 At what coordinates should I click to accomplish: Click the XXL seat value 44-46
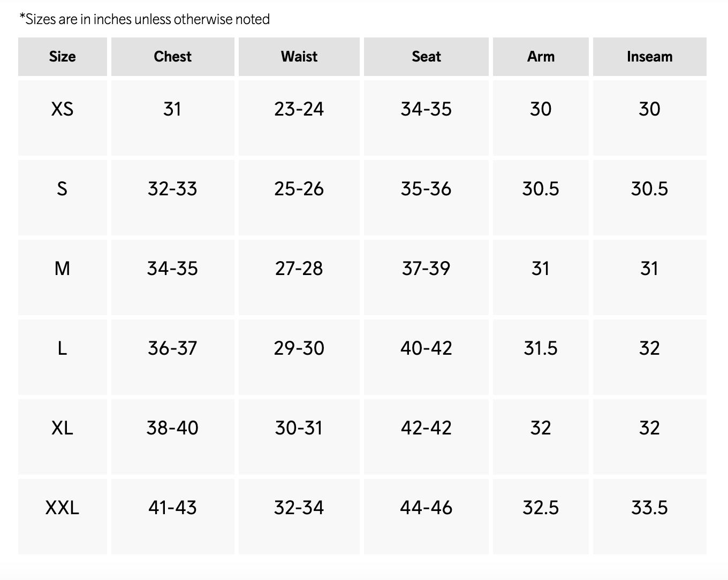426,508
